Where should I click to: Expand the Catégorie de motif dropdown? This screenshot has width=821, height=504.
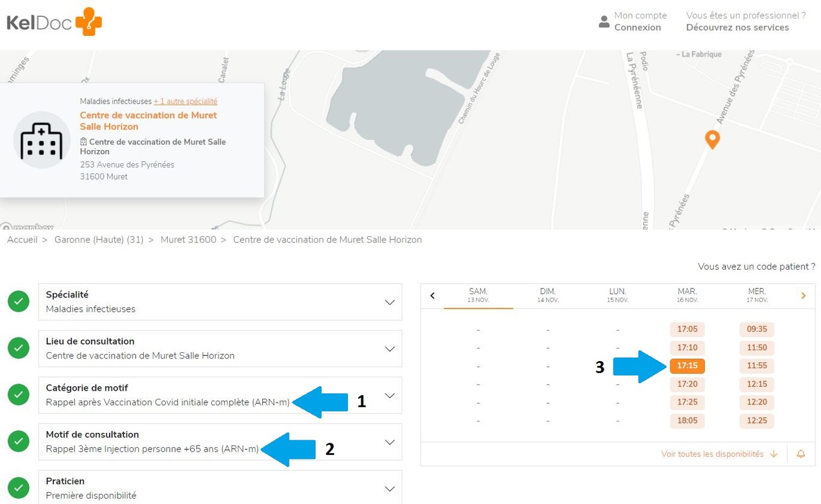390,396
